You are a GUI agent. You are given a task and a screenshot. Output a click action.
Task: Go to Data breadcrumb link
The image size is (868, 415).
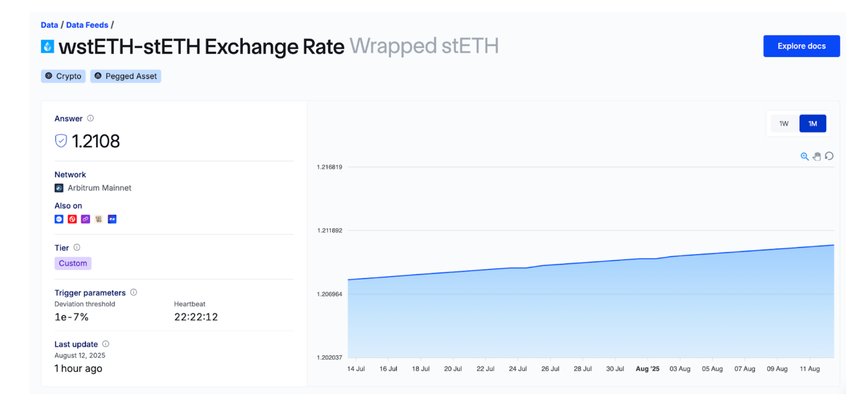tap(49, 25)
